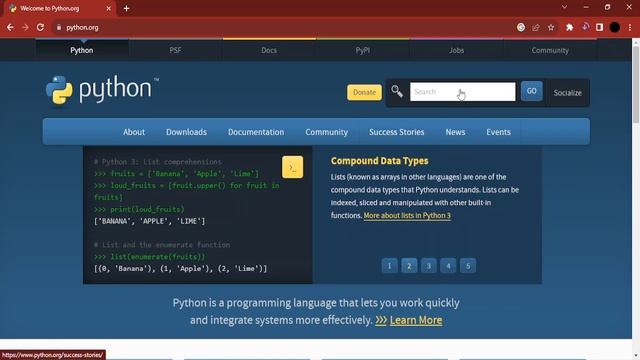Open the Community main menu item
Viewport: 640px width, 360px height.
327,132
